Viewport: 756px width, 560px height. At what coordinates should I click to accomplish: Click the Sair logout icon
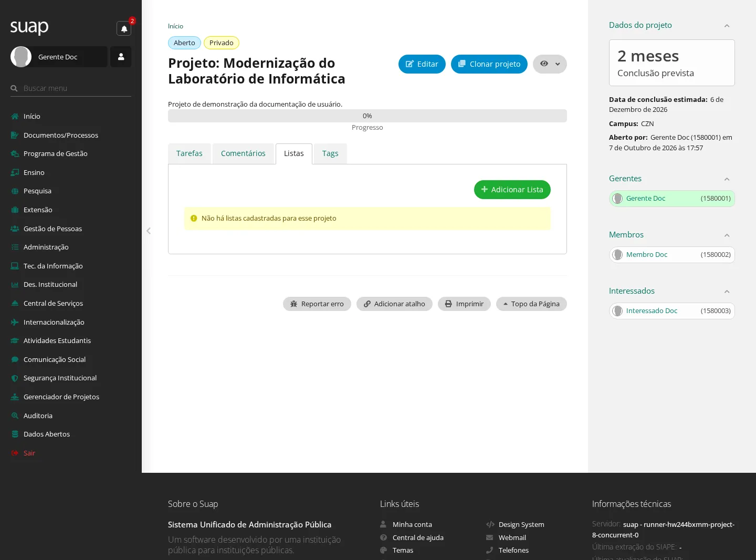[x=15, y=453]
